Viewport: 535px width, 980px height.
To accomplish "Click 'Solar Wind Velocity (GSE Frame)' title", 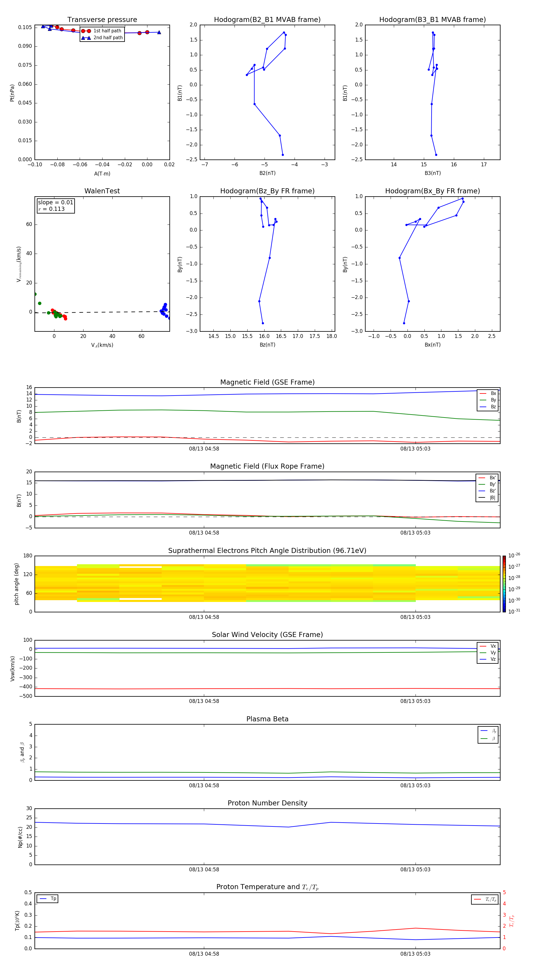I will [x=267, y=635].
